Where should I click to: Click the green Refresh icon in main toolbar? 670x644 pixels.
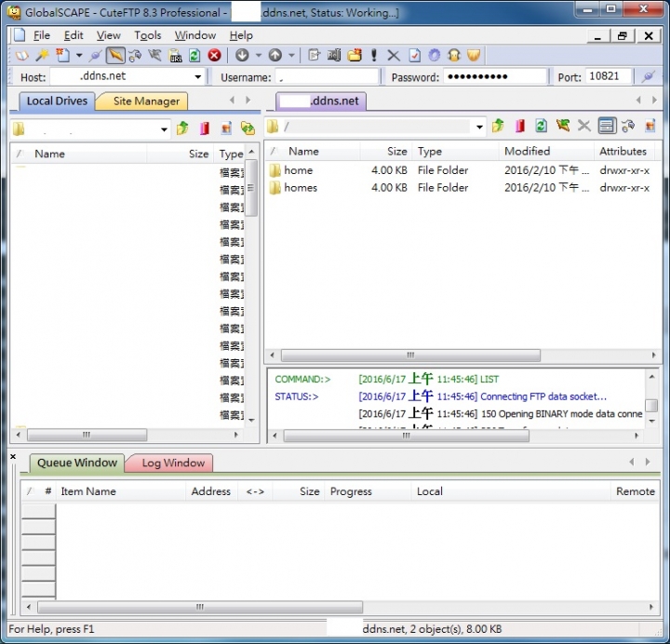point(194,56)
